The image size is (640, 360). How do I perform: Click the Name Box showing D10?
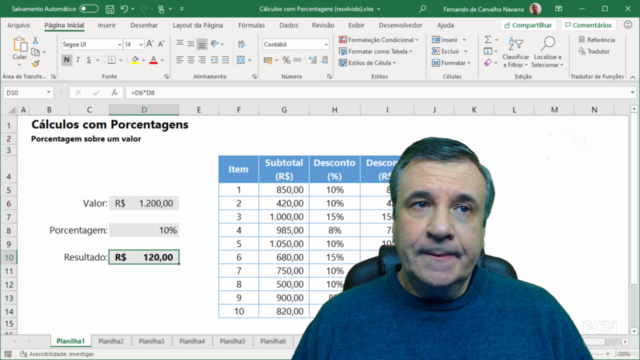point(28,93)
